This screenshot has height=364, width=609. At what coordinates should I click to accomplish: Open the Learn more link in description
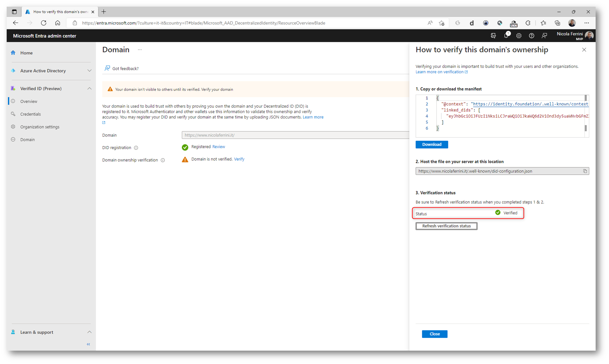[313, 117]
